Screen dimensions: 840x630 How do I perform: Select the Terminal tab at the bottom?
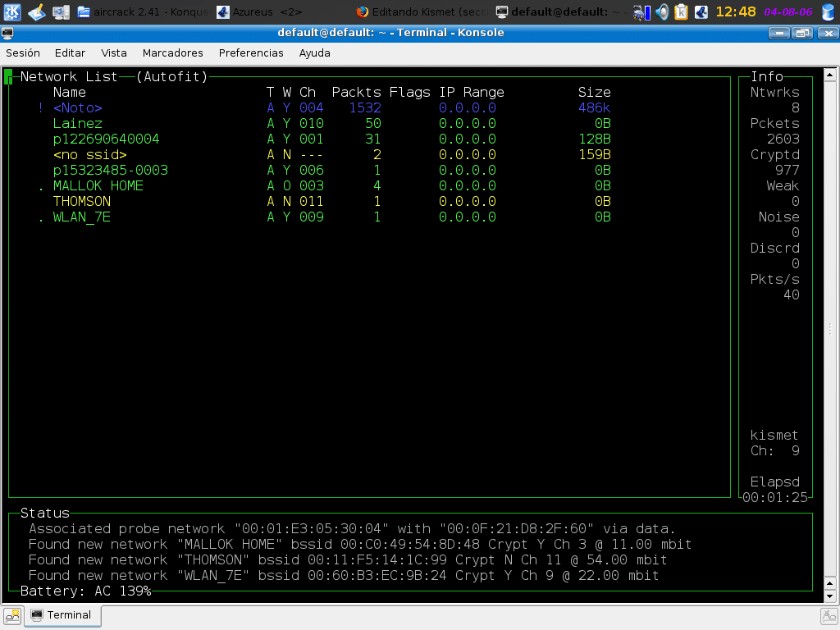pyautogui.click(x=63, y=615)
